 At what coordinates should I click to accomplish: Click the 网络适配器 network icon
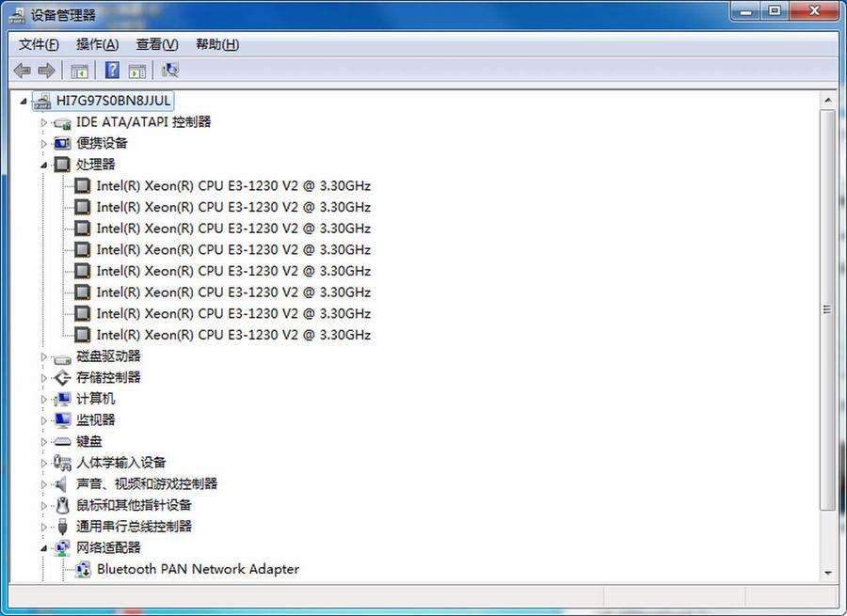tap(63, 548)
